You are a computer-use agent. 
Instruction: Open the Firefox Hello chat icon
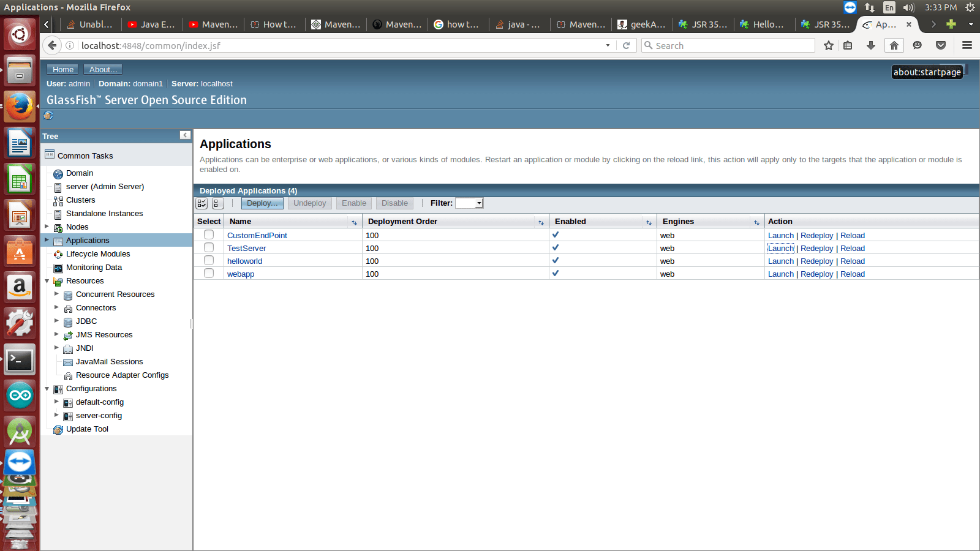(917, 45)
